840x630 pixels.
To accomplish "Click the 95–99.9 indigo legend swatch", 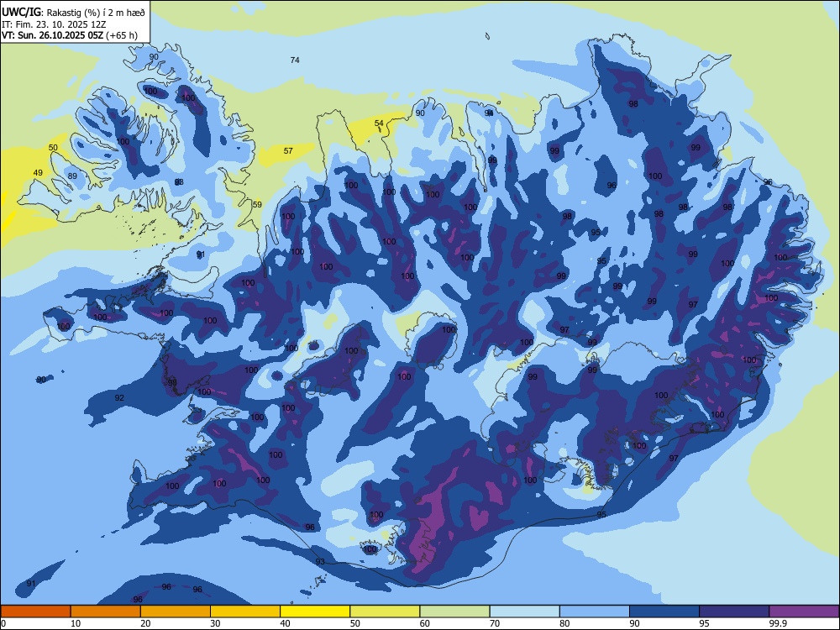I will pos(734,612).
